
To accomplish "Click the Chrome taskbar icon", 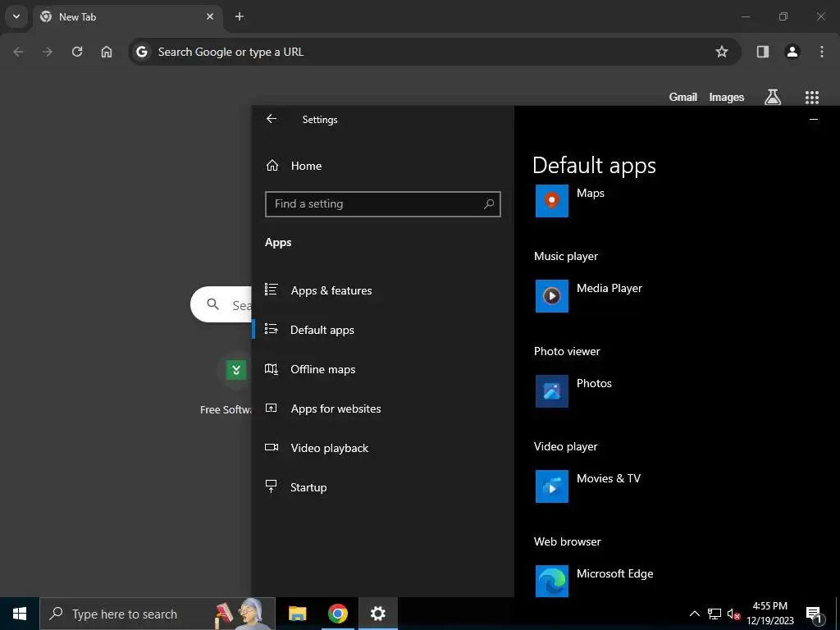I will point(337,614).
